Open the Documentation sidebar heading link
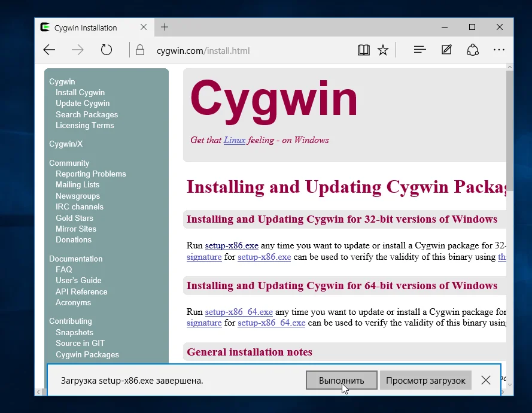 point(75,259)
